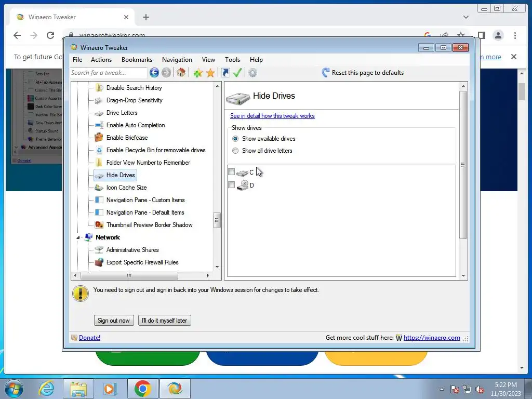Add bookmark with green plus star icon
This screenshot has width=532, height=399.
198,73
